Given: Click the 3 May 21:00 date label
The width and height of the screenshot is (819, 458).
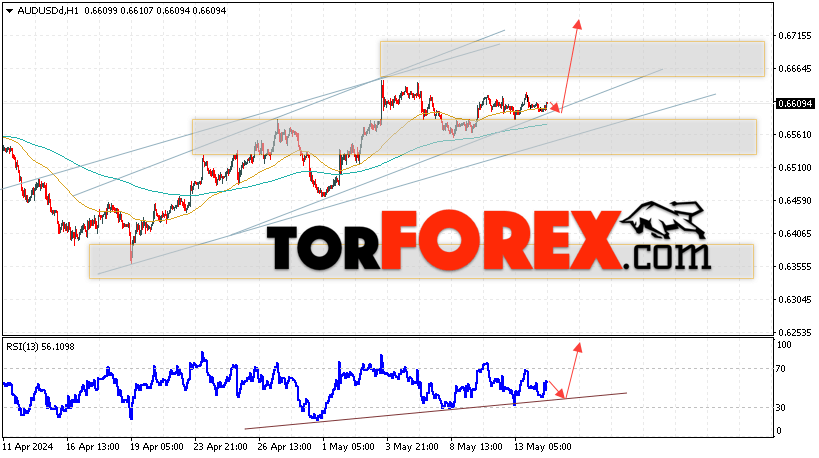Looking at the screenshot, I should click(412, 447).
